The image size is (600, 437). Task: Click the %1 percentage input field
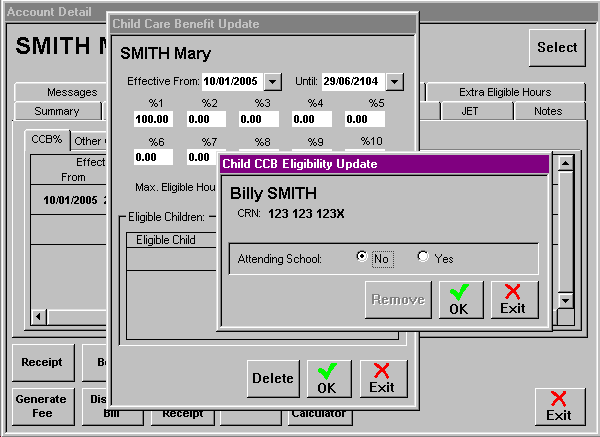click(154, 119)
